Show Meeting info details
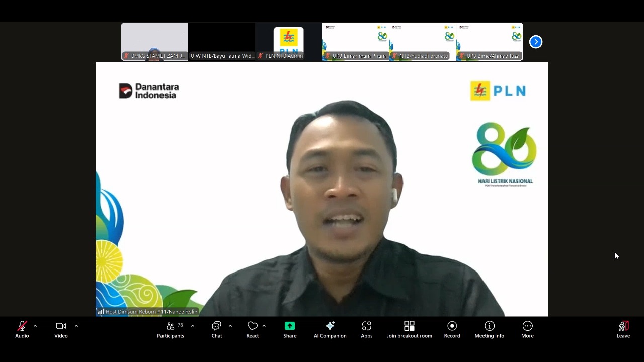Screen dimensions: 644x362 pyautogui.click(x=489, y=330)
